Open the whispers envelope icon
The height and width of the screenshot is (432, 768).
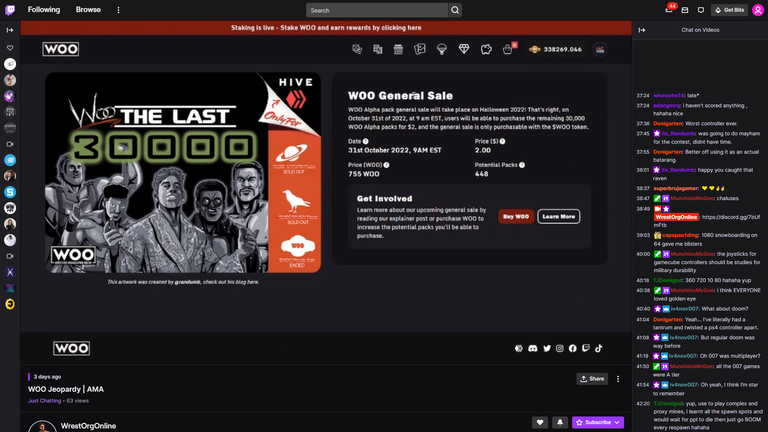pyautogui.click(x=685, y=10)
